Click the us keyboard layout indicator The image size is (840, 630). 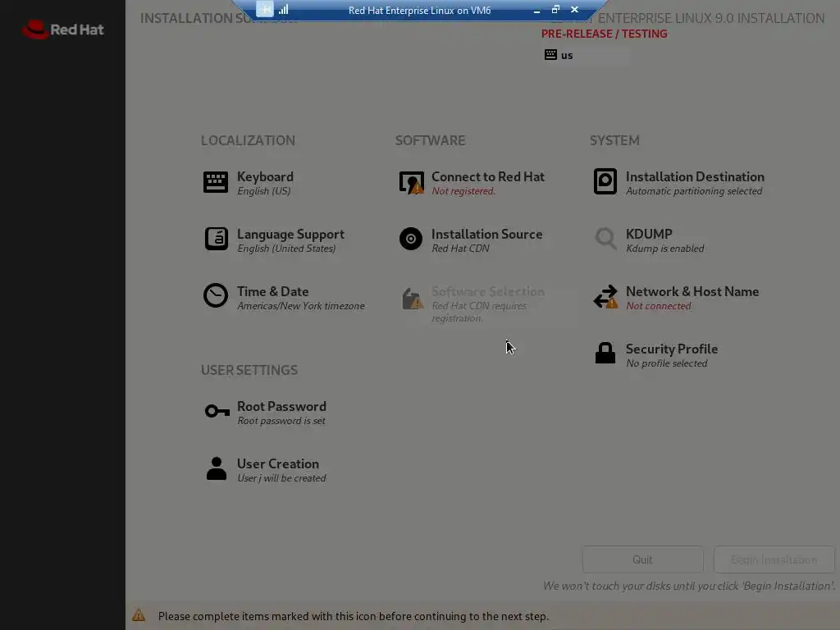coord(559,55)
